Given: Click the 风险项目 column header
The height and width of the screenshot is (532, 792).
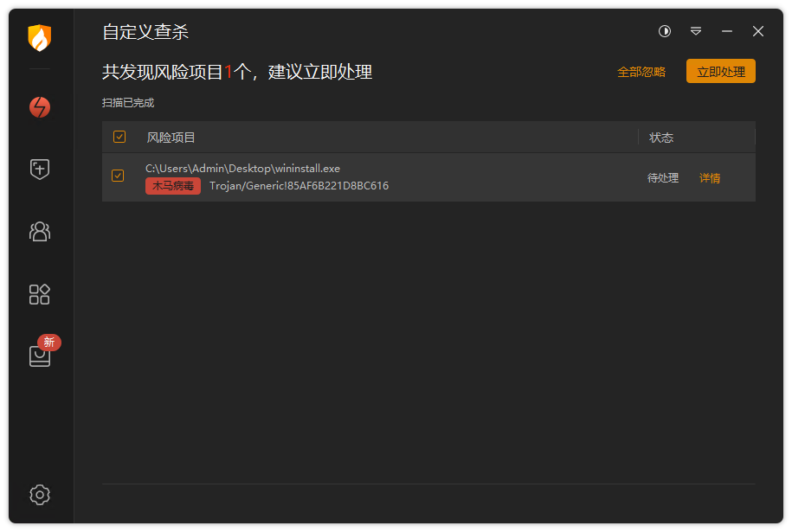Looking at the screenshot, I should tap(171, 138).
